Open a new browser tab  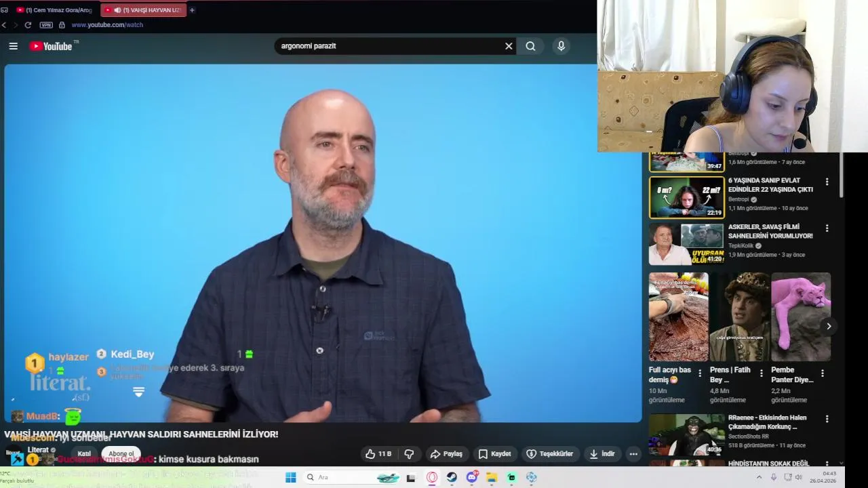point(192,10)
